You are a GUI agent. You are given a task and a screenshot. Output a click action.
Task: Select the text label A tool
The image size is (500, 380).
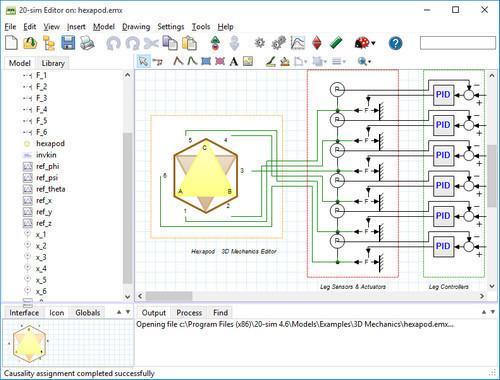pos(234,61)
